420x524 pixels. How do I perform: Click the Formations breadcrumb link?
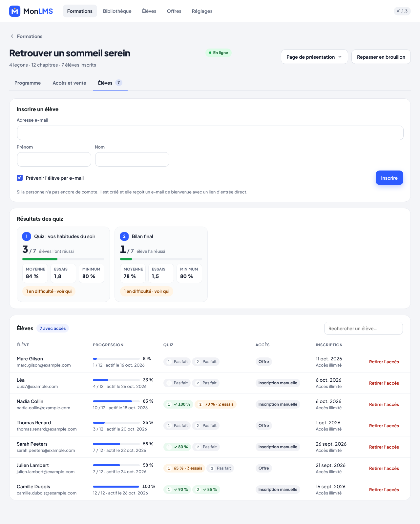click(x=30, y=36)
